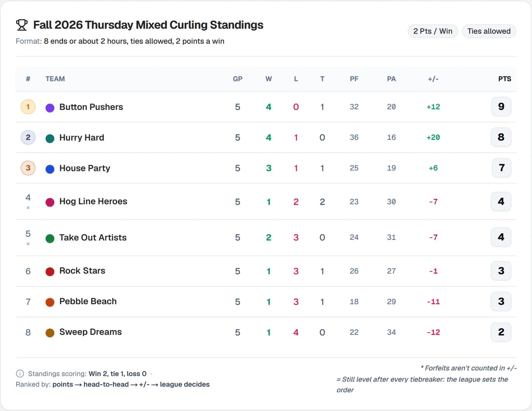Click the 'Forfeits aren't counted in +/-' footnote
The width and height of the screenshot is (532, 411).
pyautogui.click(x=469, y=368)
